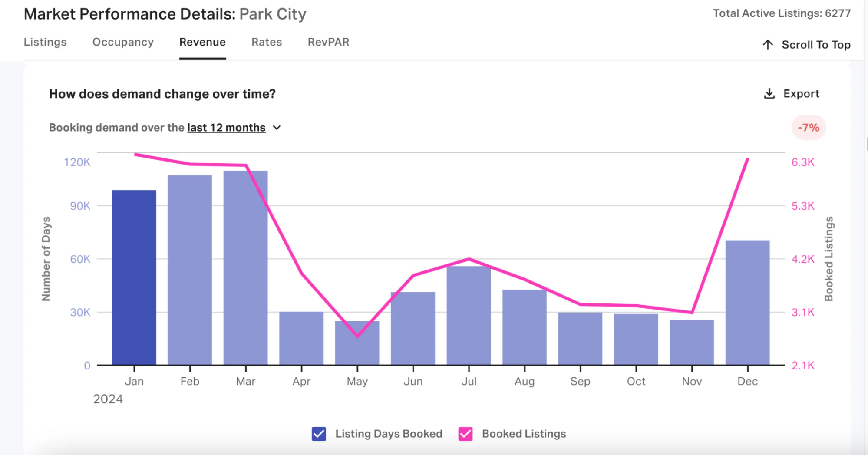Click the August bar in chart
Screen dimensions: 868x455
click(525, 327)
